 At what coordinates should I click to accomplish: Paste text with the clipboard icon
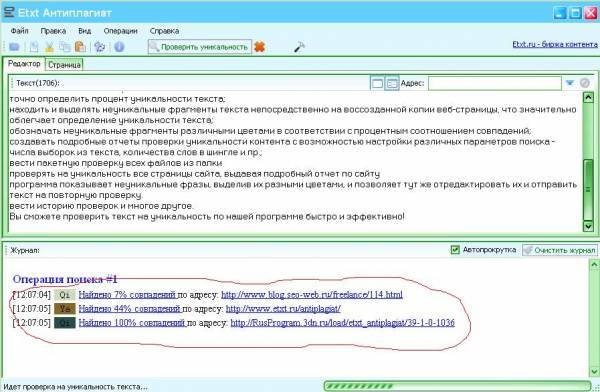80,47
